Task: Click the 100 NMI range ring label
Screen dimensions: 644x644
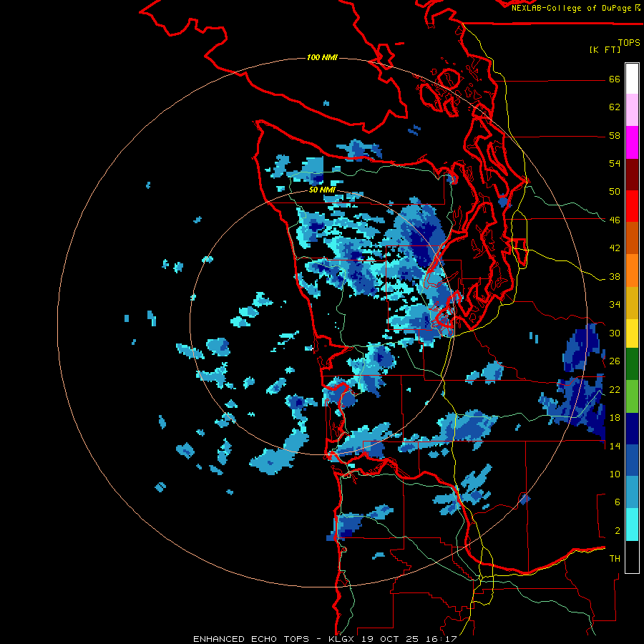Action: coord(322,57)
